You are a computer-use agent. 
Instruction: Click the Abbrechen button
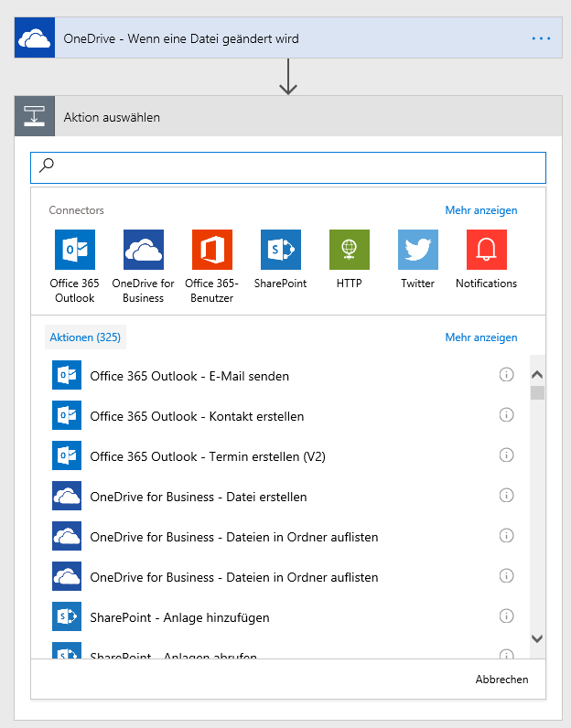[x=501, y=680]
